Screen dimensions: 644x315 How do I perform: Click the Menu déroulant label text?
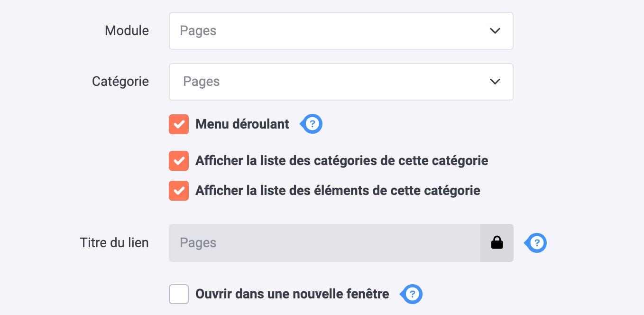pyautogui.click(x=242, y=124)
